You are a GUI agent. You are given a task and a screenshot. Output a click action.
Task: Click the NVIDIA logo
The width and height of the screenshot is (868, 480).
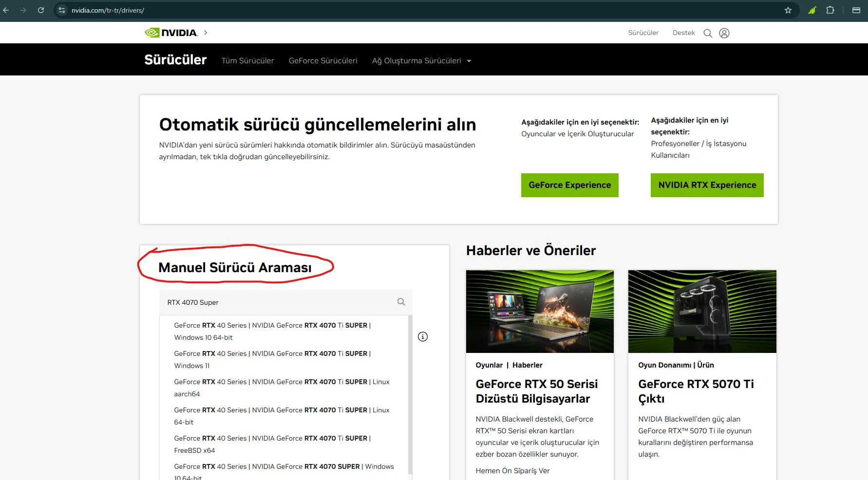pos(171,33)
